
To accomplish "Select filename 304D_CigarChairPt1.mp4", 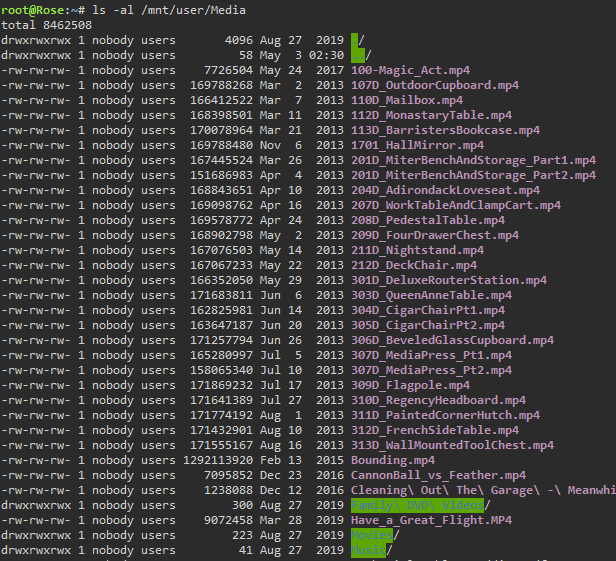I will point(427,310).
